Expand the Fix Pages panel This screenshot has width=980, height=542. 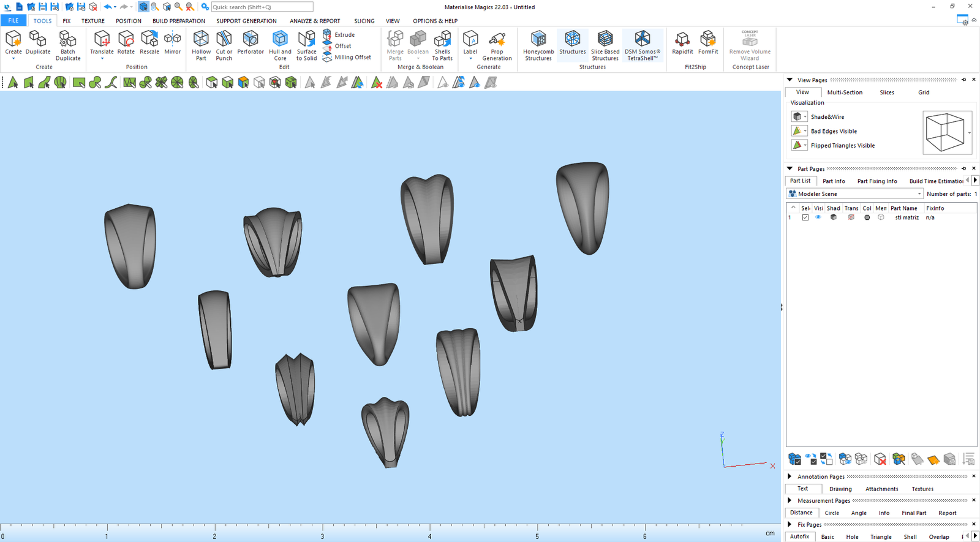click(790, 524)
